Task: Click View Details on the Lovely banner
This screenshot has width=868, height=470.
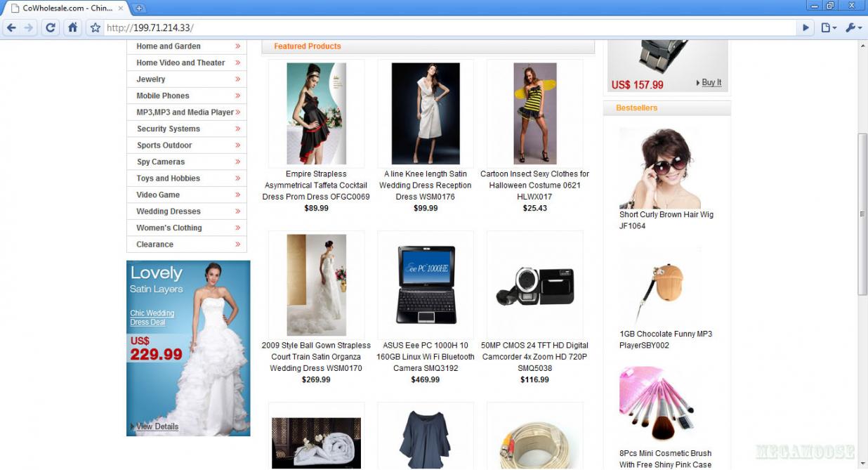Action: click(x=157, y=426)
